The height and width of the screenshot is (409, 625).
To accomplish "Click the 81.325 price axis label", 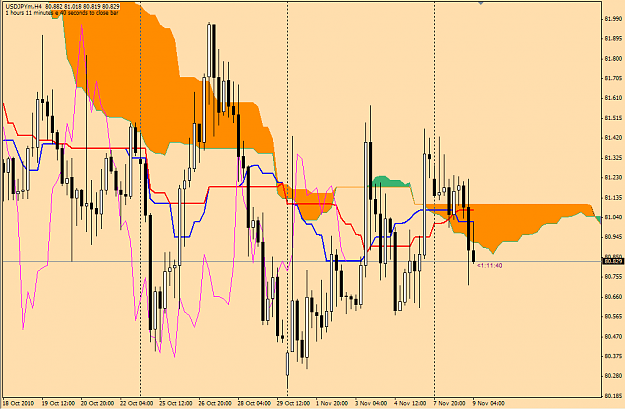I will pyautogui.click(x=613, y=157).
